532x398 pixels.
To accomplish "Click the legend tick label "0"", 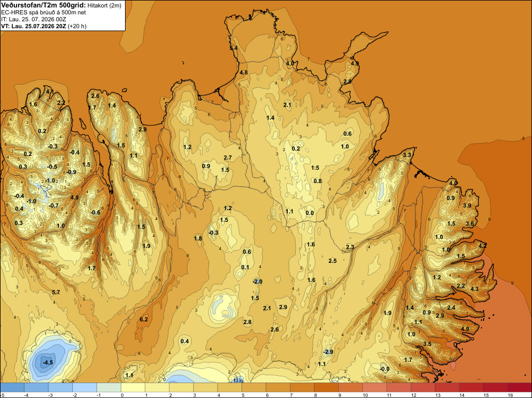I will point(122,395).
